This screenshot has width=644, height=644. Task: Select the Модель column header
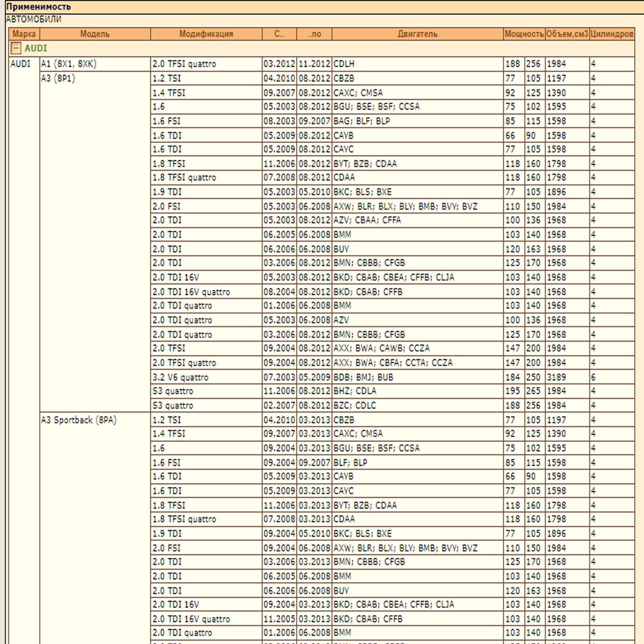click(95, 34)
